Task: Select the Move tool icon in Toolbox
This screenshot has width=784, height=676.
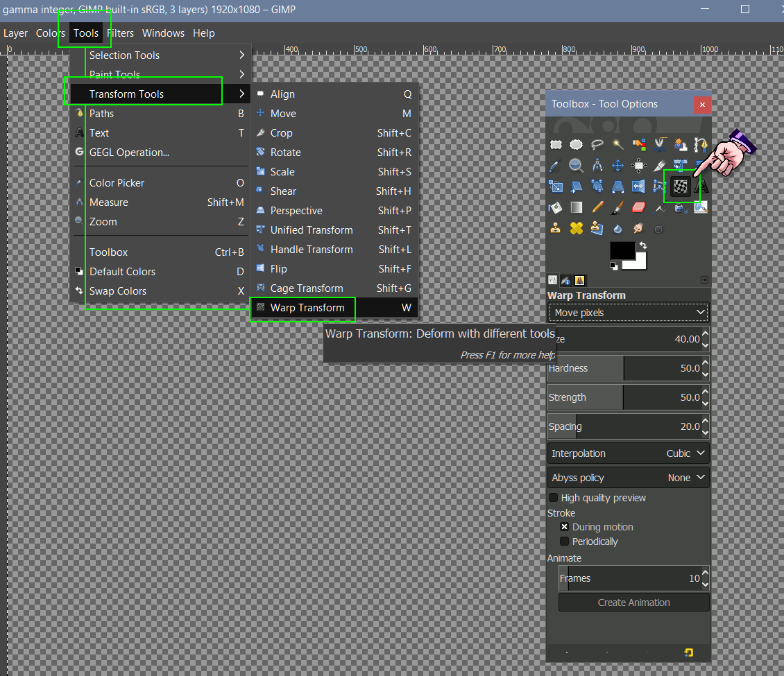Action: (618, 166)
